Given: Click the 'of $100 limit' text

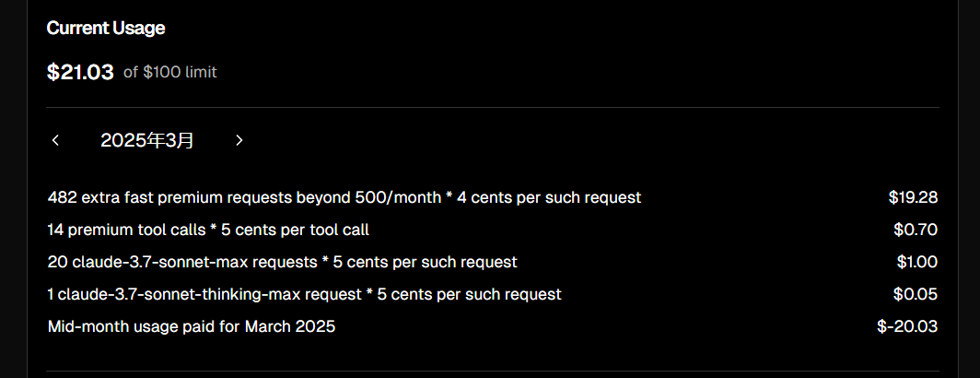Looking at the screenshot, I should 170,73.
